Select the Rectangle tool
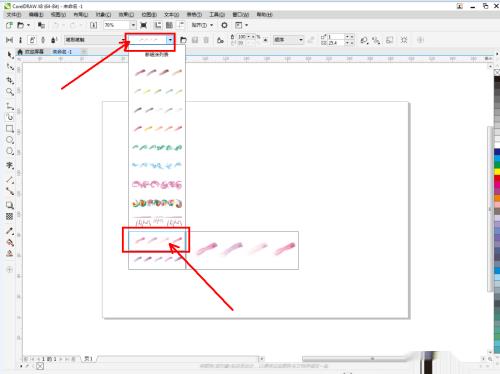 click(10, 129)
